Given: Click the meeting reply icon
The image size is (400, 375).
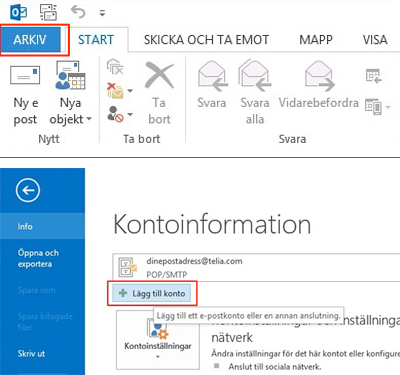Looking at the screenshot, I should tap(373, 76).
